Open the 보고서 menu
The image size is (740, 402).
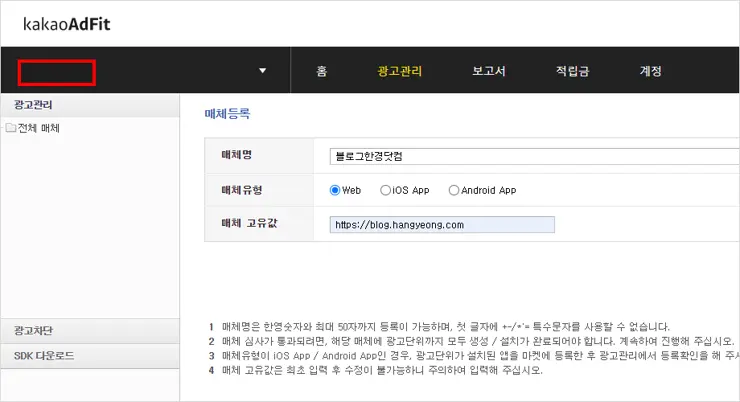pos(489,71)
